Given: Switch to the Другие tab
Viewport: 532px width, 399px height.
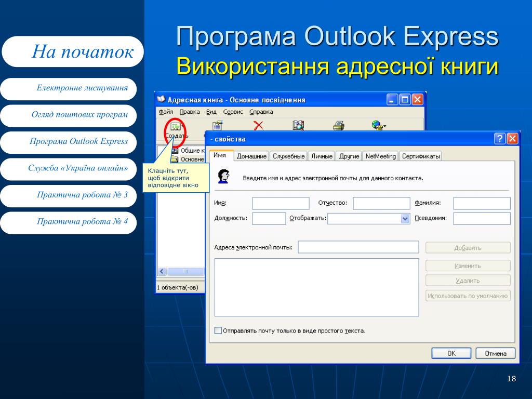Looking at the screenshot, I should pos(349,156).
